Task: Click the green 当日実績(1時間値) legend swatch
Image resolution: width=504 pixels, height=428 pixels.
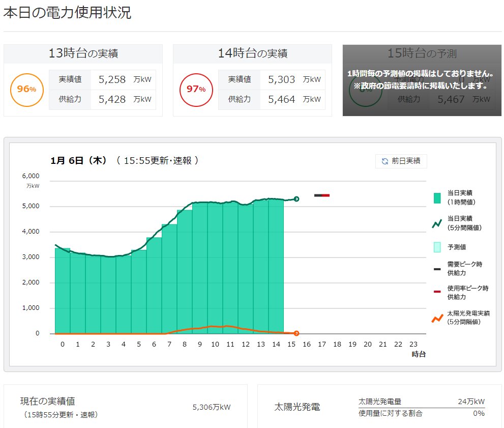Action: coord(437,198)
